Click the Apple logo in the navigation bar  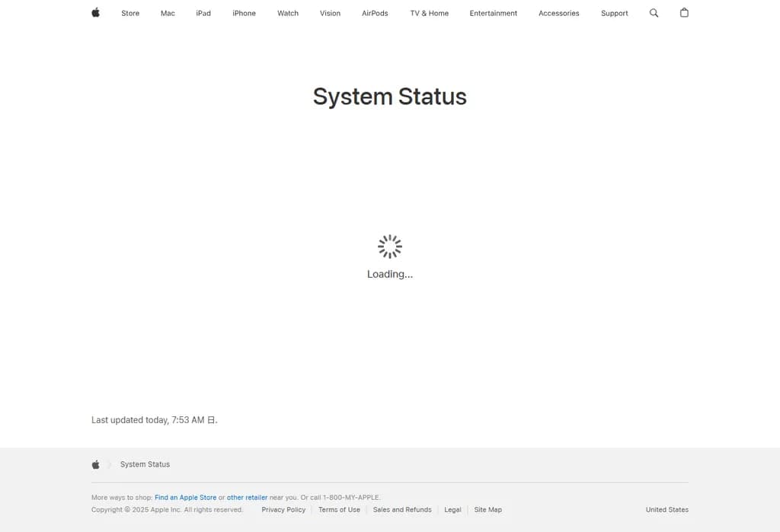pyautogui.click(x=94, y=13)
